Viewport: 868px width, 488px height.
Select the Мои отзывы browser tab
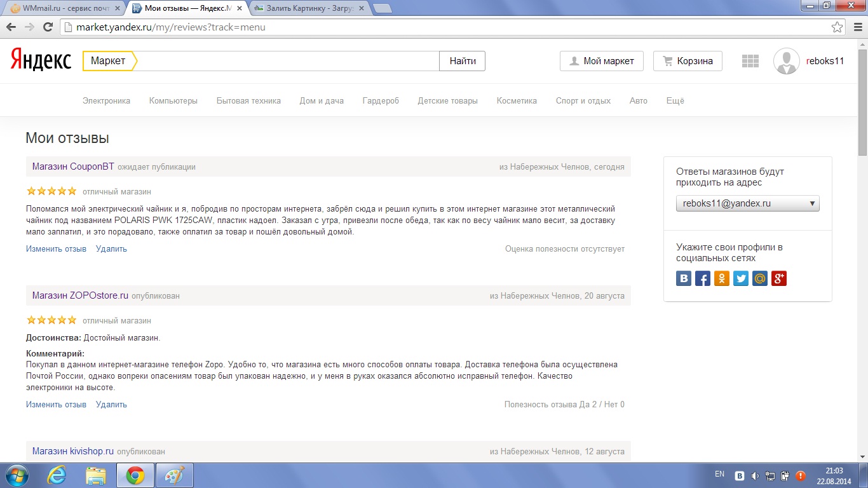pos(186,8)
